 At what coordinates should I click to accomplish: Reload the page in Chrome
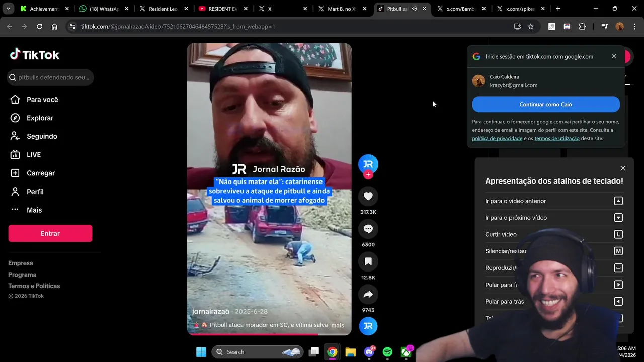point(39,26)
